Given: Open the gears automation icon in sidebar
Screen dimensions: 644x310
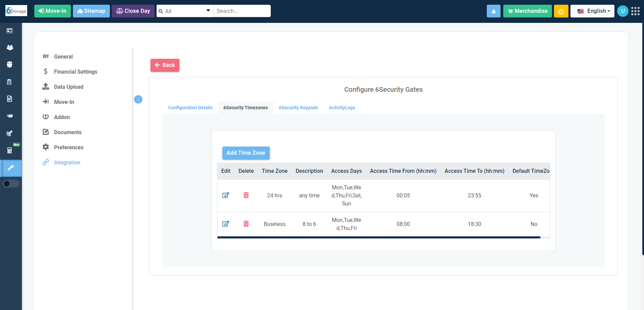Looking at the screenshot, I should (10, 133).
